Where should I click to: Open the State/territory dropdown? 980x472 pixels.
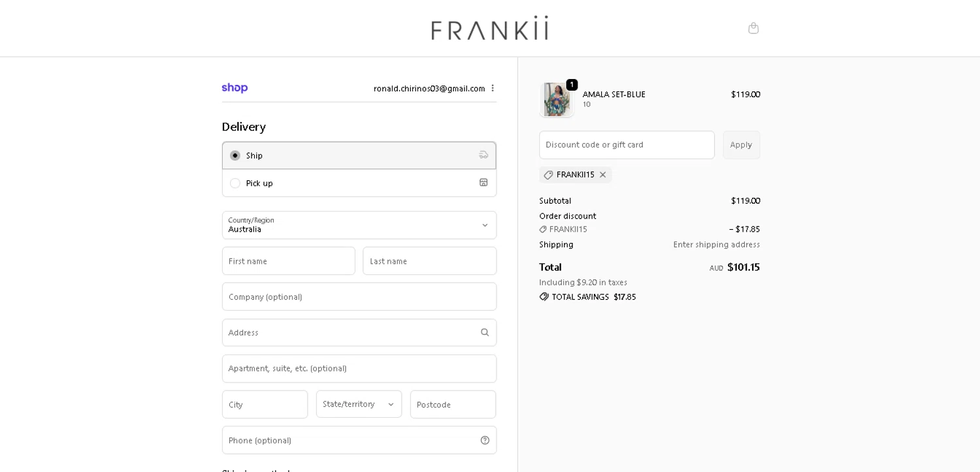point(359,404)
